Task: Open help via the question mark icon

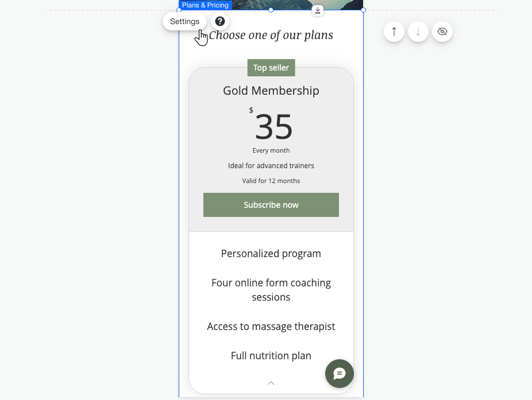Action: click(219, 21)
